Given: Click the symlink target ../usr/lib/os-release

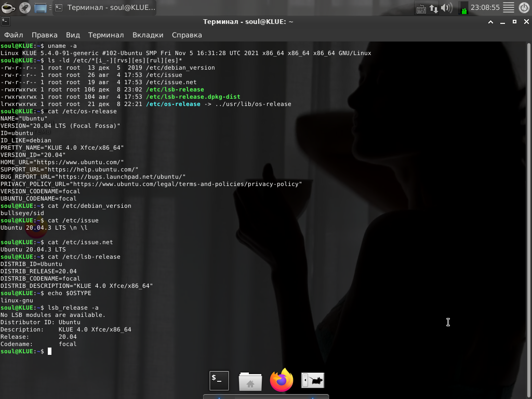Looking at the screenshot, I should click(253, 104).
